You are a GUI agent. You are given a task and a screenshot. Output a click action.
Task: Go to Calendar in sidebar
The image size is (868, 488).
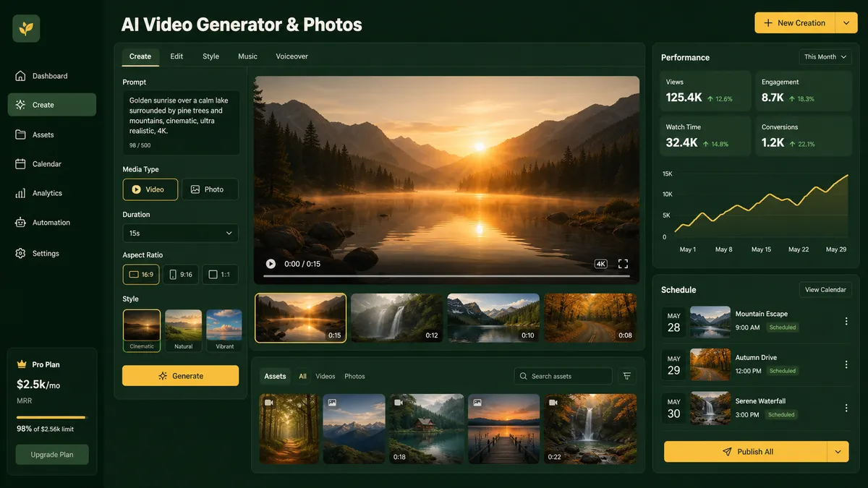click(52, 164)
